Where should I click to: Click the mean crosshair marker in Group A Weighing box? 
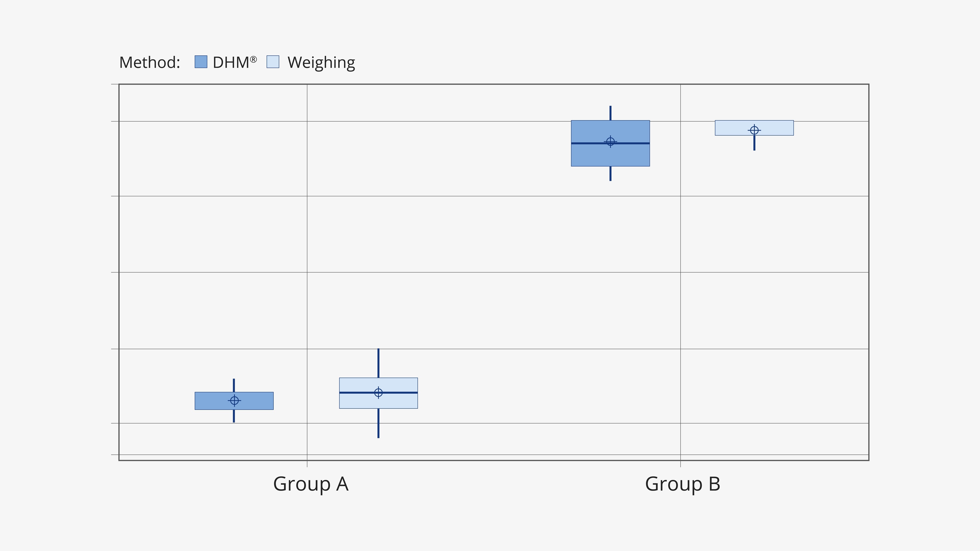pyautogui.click(x=378, y=392)
